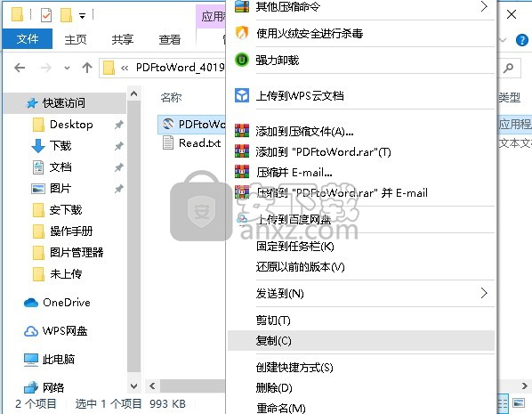Click the PDFtoWord application file icon
The image size is (532, 414).
(x=168, y=124)
